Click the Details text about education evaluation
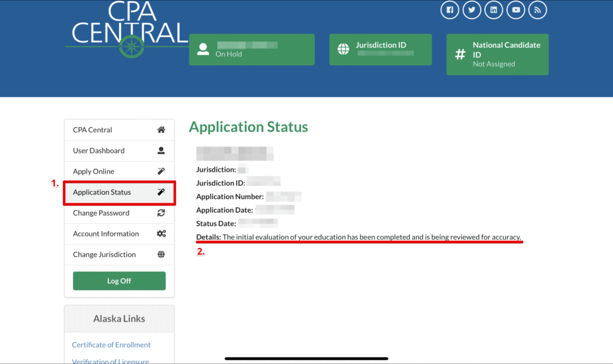613x364 pixels. [359, 237]
